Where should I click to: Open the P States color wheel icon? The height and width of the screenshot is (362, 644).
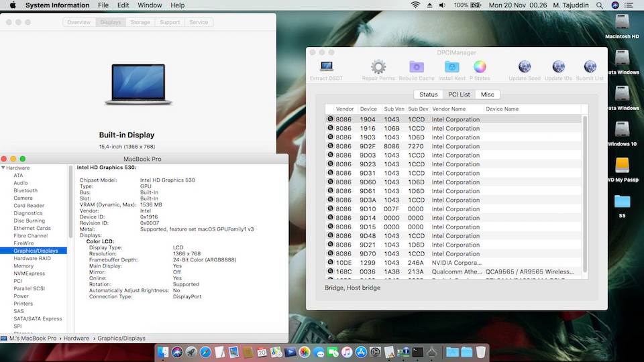[480, 67]
